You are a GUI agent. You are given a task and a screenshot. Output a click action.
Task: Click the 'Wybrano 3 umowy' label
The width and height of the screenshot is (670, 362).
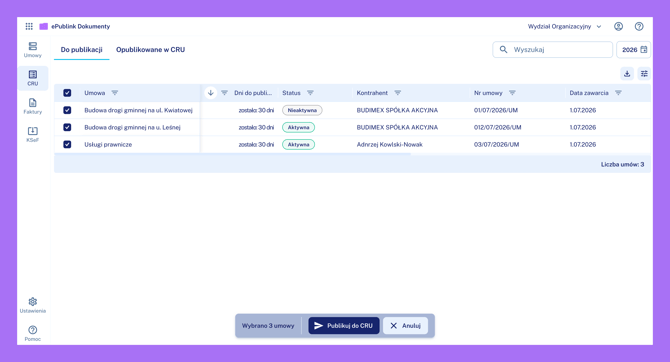(x=268, y=326)
